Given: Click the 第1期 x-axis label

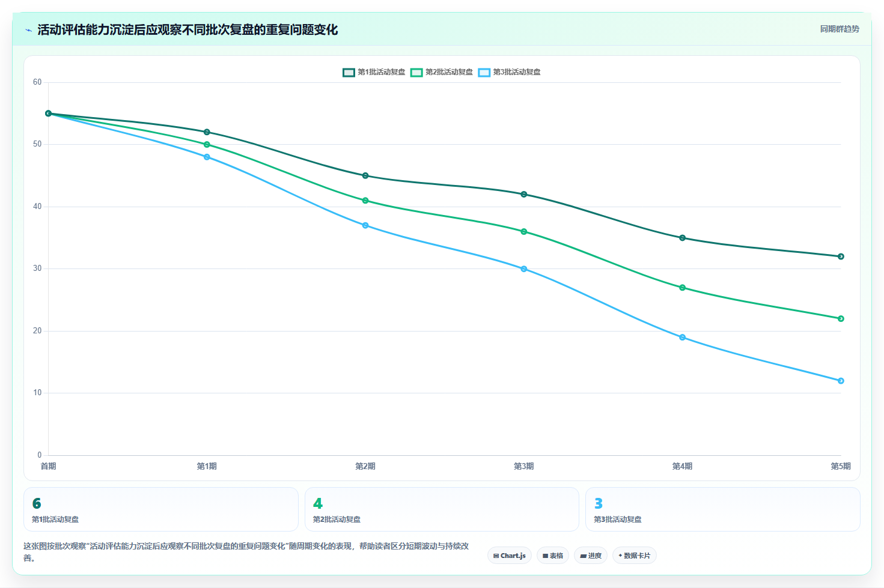Looking at the screenshot, I should [x=207, y=466].
